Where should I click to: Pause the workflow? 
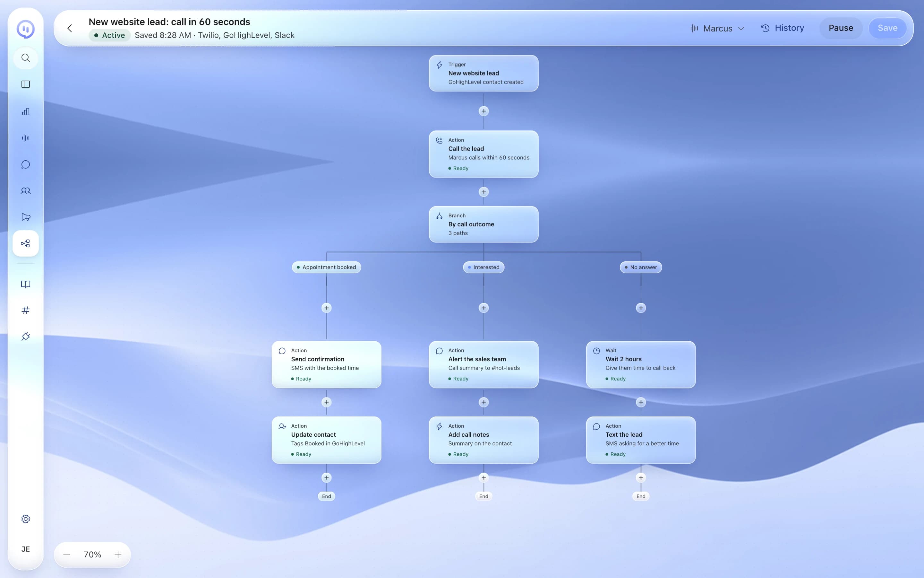pos(841,28)
